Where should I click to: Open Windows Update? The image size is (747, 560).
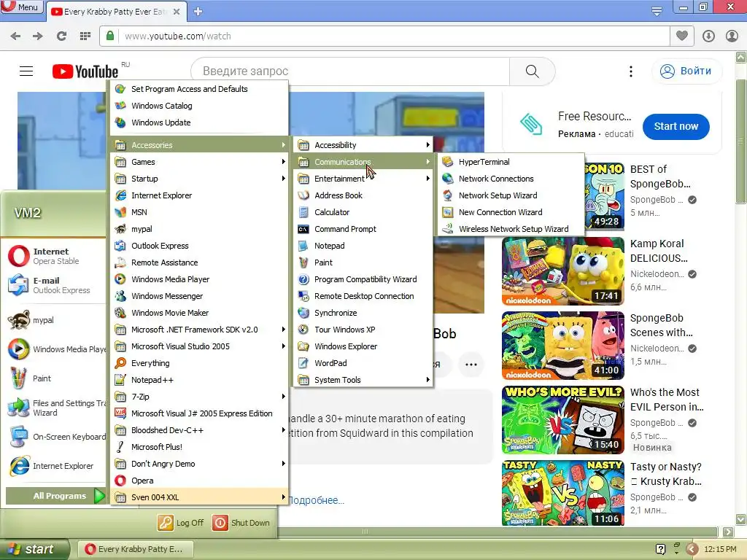tap(200, 122)
